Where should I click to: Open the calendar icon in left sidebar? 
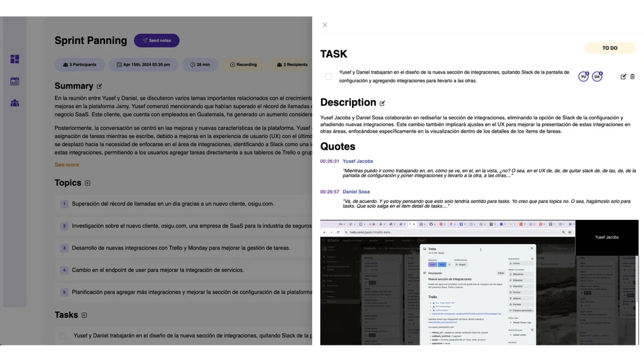tap(14, 81)
